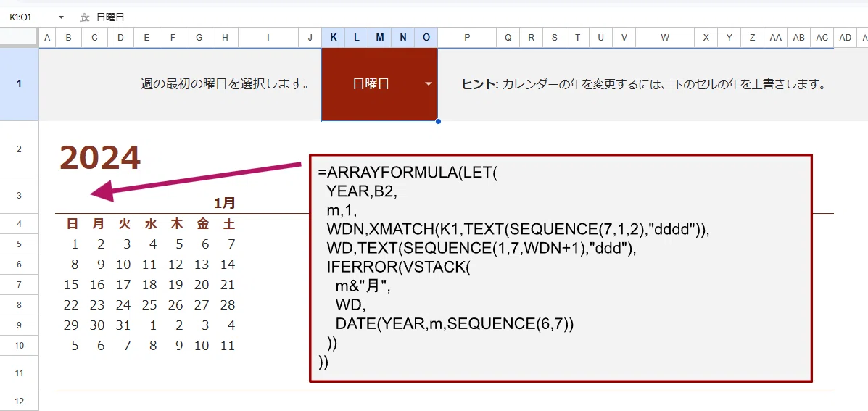
Task: Click calendar date 12
Action: coord(175,265)
